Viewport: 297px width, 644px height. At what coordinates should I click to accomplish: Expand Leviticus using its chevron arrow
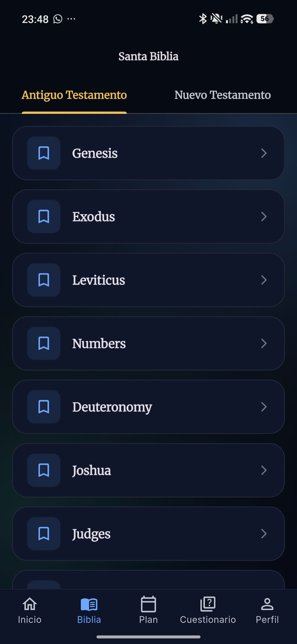click(264, 280)
